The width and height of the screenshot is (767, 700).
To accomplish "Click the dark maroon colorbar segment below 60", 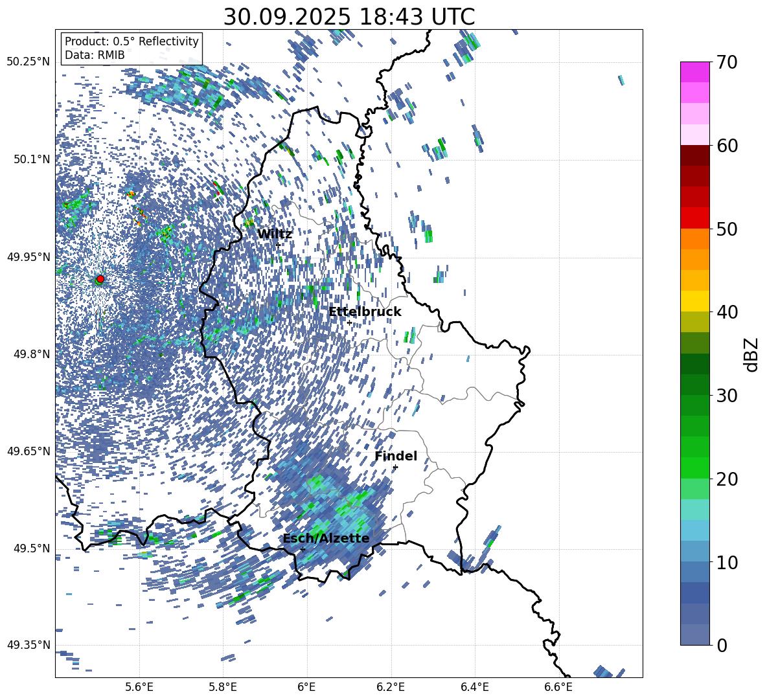I will (x=694, y=156).
